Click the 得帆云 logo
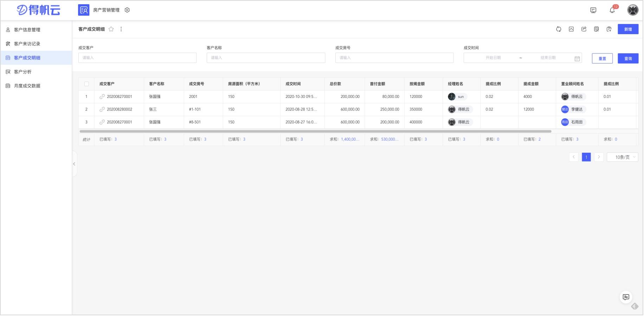This screenshot has width=644, height=316. tap(38, 10)
